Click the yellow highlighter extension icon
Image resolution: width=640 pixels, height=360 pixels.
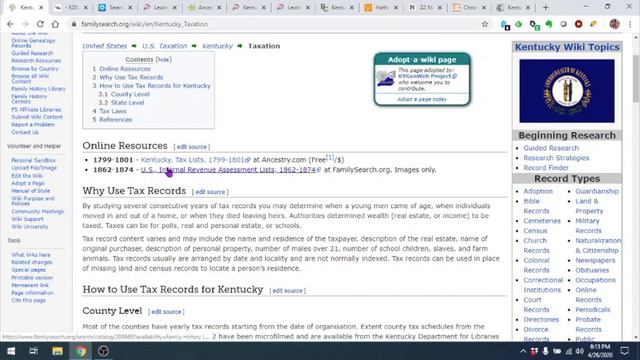click(x=593, y=24)
